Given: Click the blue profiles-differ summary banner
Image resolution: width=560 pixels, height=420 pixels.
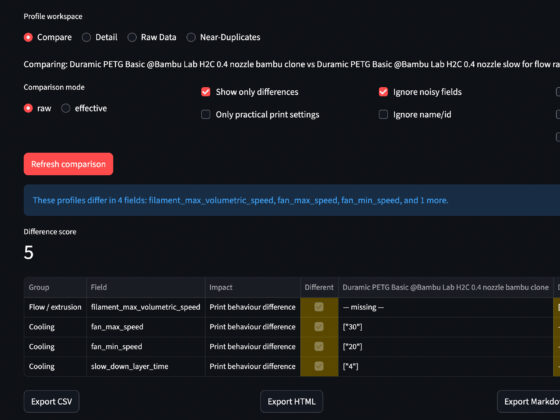Looking at the screenshot, I should 292,200.
